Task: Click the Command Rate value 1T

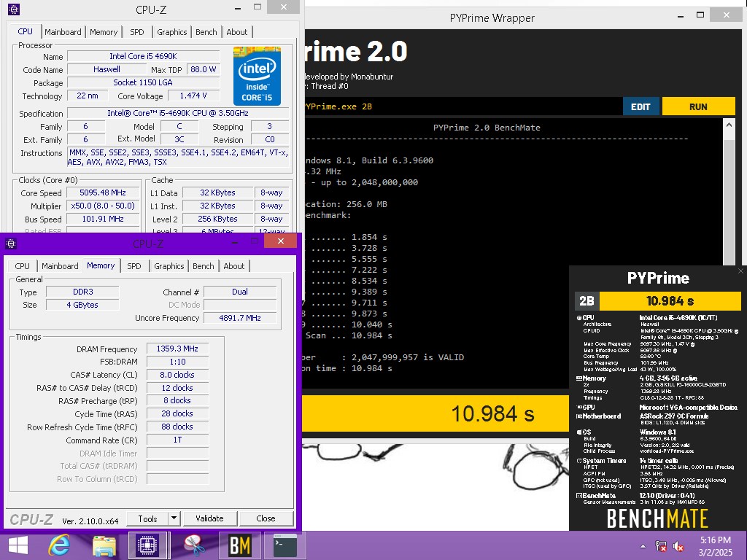Action: (x=177, y=440)
